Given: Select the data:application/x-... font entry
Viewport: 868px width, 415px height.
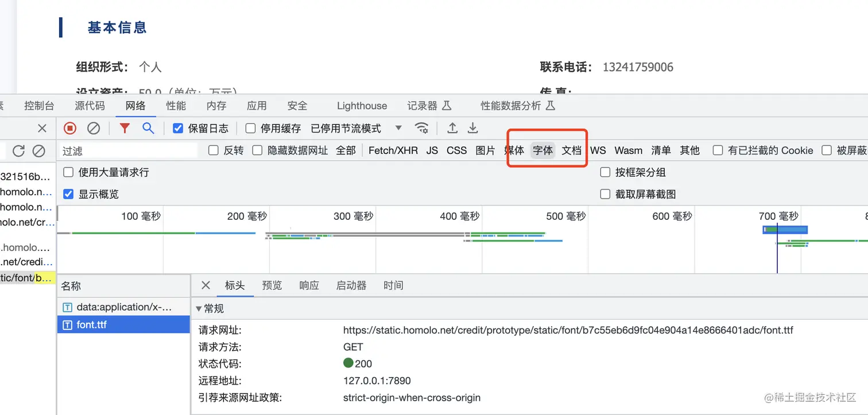Looking at the screenshot, I should click(x=123, y=307).
